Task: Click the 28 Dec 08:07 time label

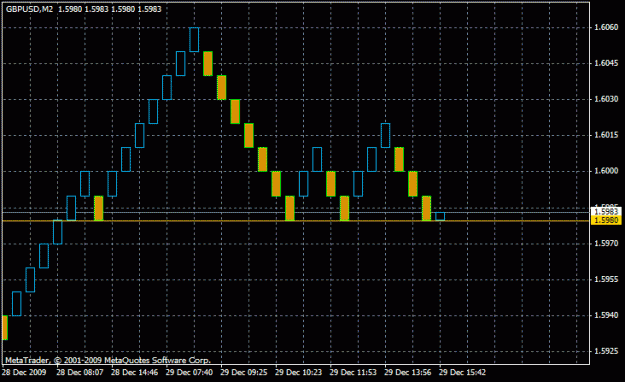Action: 80,372
